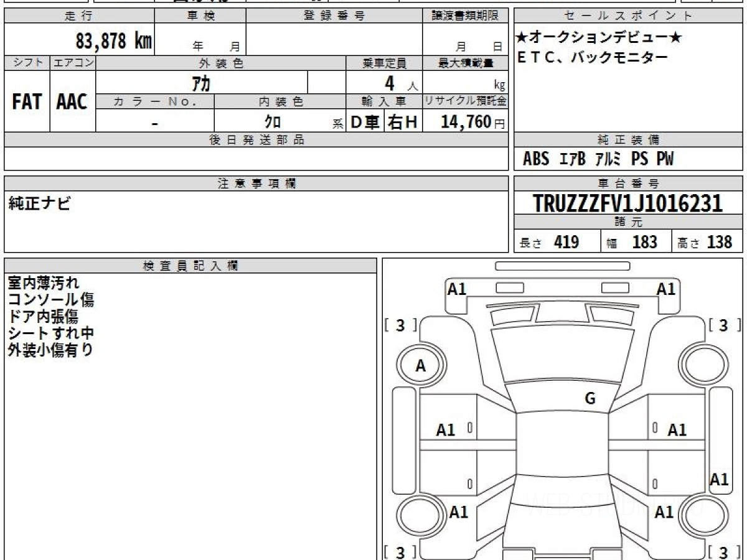Select the FAT shift value
Image resolution: width=747 pixels, height=560 pixels.
(x=27, y=102)
